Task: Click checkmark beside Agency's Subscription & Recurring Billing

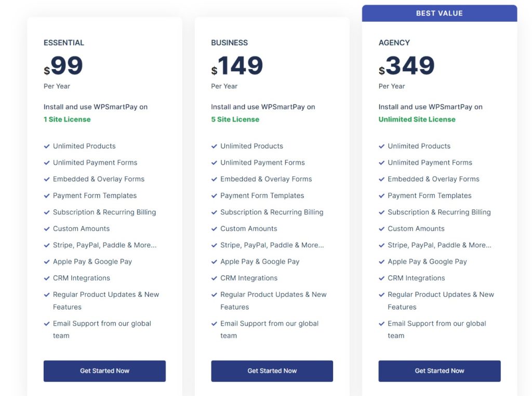Action: (382, 213)
